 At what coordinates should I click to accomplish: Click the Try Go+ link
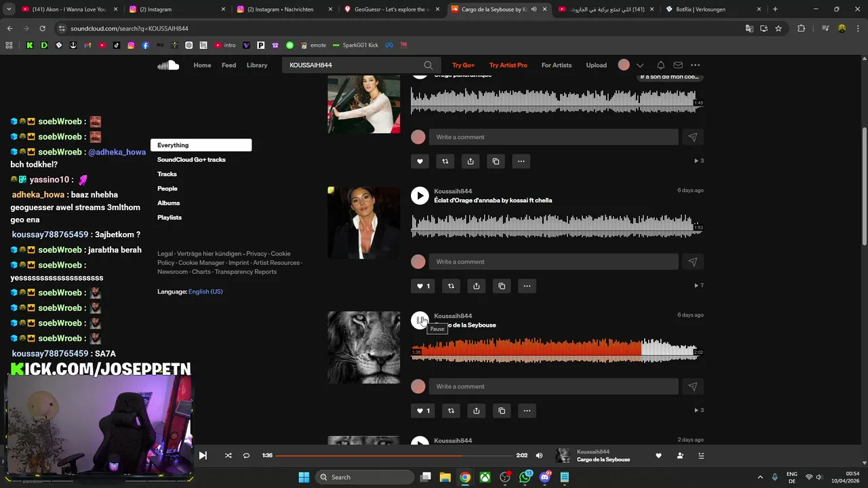[463, 65]
